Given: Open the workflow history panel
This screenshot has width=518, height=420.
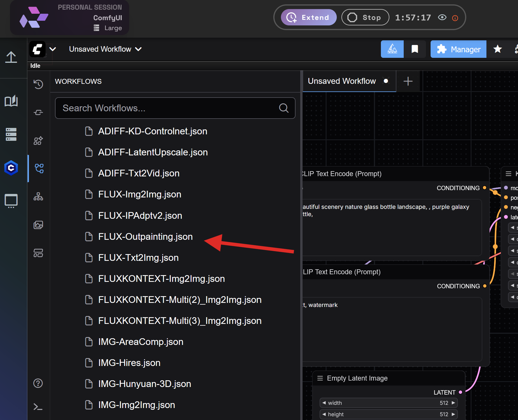Looking at the screenshot, I should pyautogui.click(x=38, y=84).
